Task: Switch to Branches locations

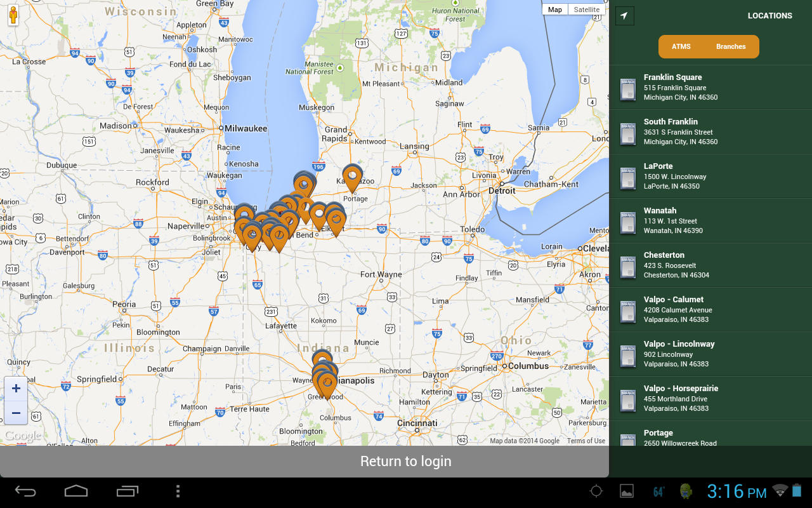Action: [731, 46]
